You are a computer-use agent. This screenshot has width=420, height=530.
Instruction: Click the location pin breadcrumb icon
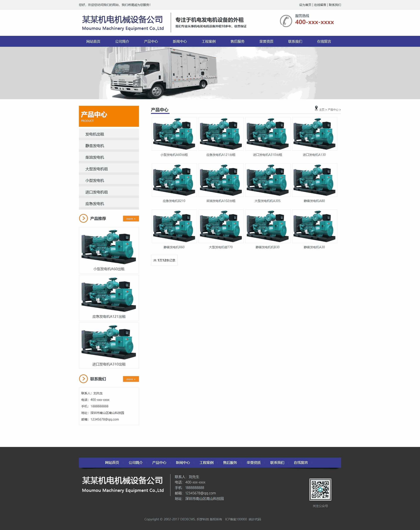[x=316, y=108]
